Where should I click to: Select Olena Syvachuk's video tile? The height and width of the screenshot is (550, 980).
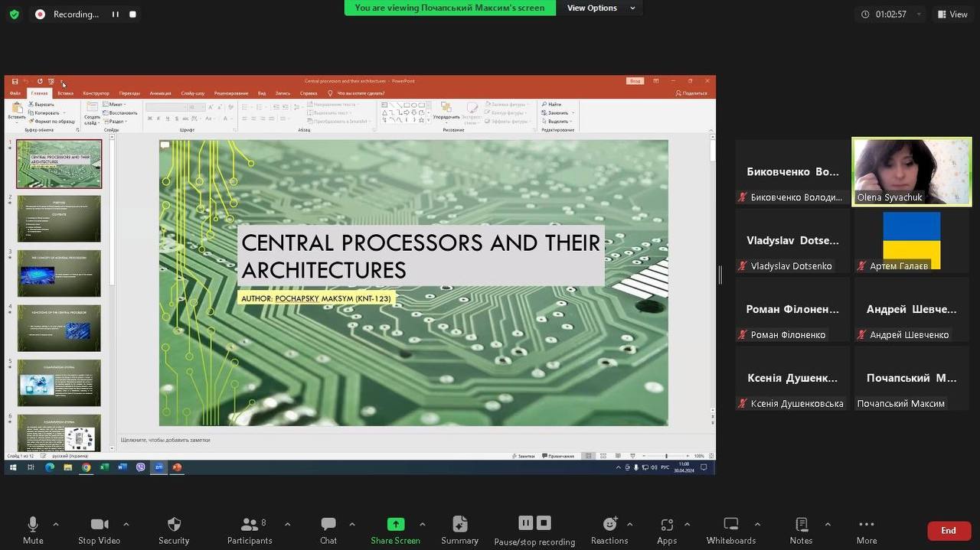[x=911, y=171]
